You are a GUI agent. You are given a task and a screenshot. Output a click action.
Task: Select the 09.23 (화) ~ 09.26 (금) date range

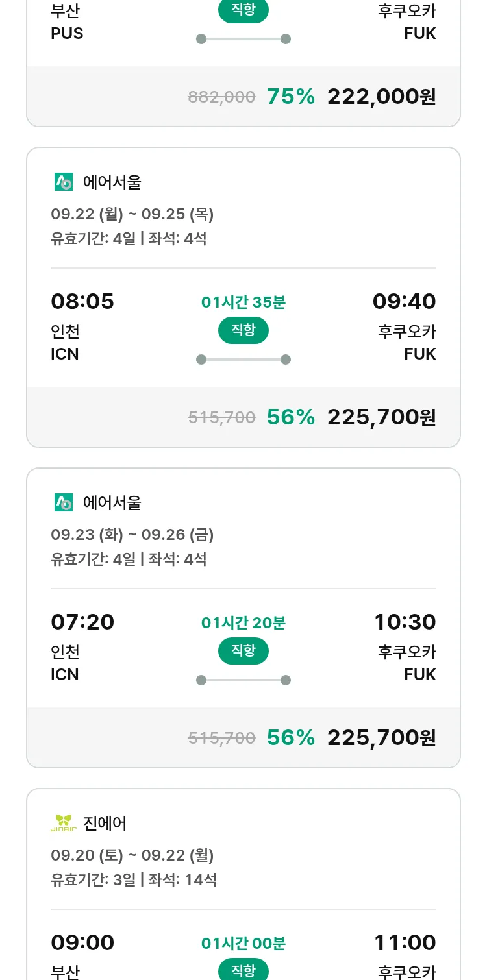point(132,535)
